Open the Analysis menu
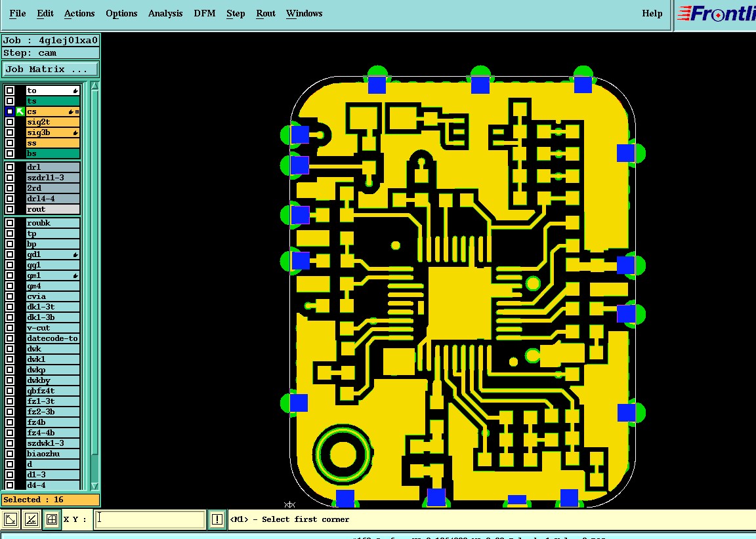The height and width of the screenshot is (539, 756). (x=165, y=14)
